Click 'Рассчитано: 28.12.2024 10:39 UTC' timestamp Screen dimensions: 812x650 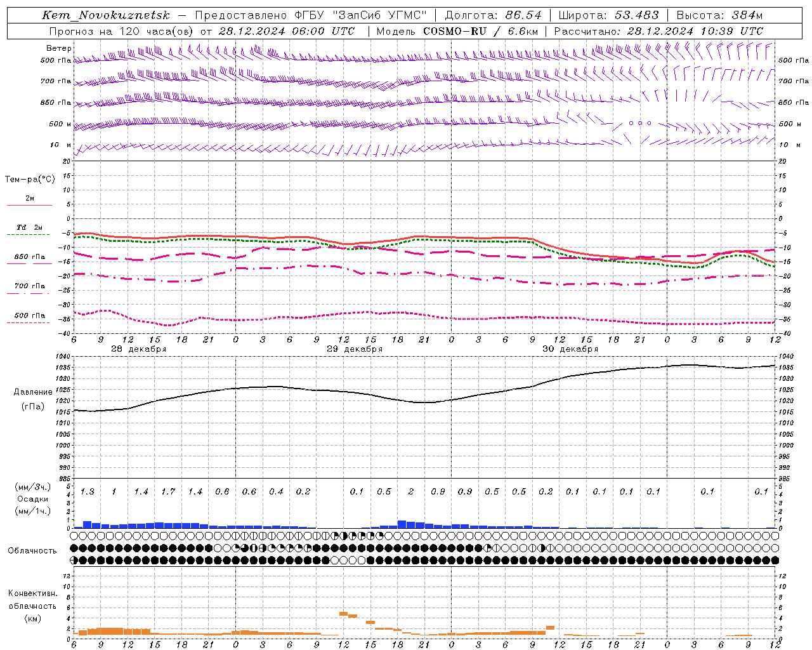[658, 31]
